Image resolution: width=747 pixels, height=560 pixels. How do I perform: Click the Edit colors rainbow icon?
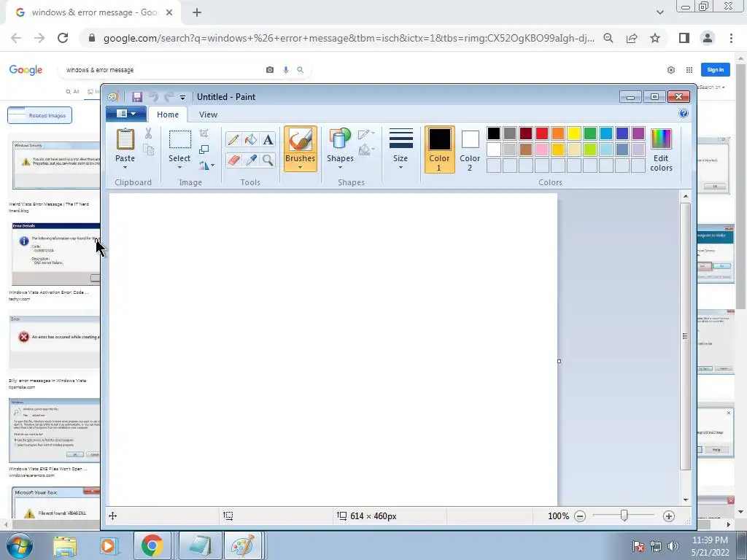pyautogui.click(x=661, y=139)
